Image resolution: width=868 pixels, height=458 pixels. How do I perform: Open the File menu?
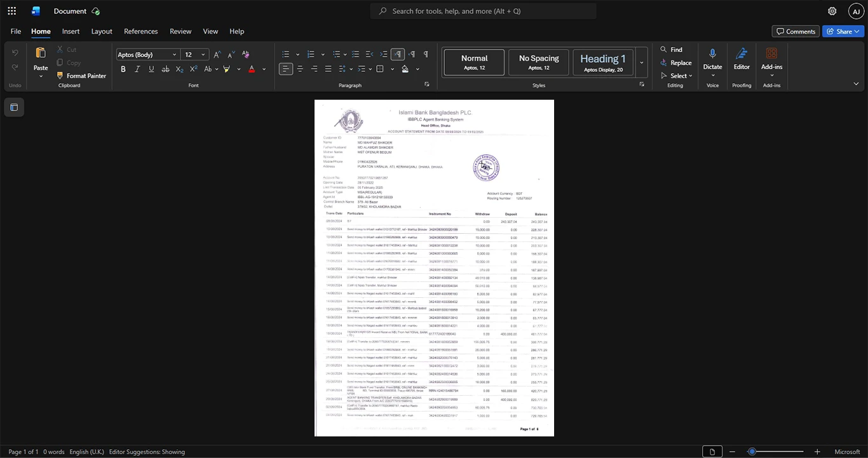[x=16, y=31]
